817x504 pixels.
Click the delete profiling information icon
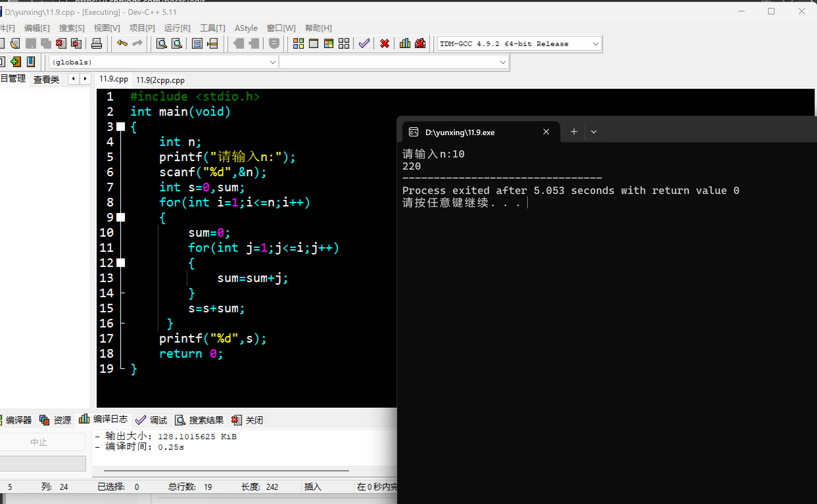tap(420, 44)
